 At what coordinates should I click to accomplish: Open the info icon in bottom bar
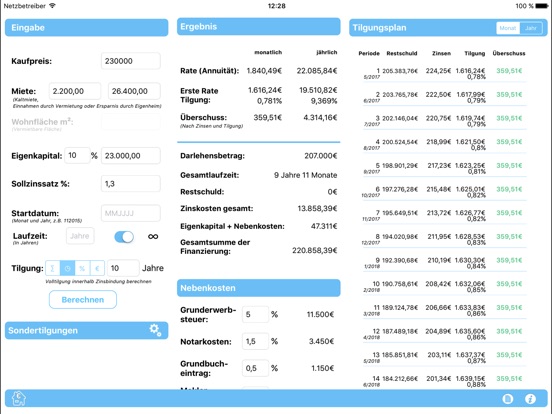530,399
